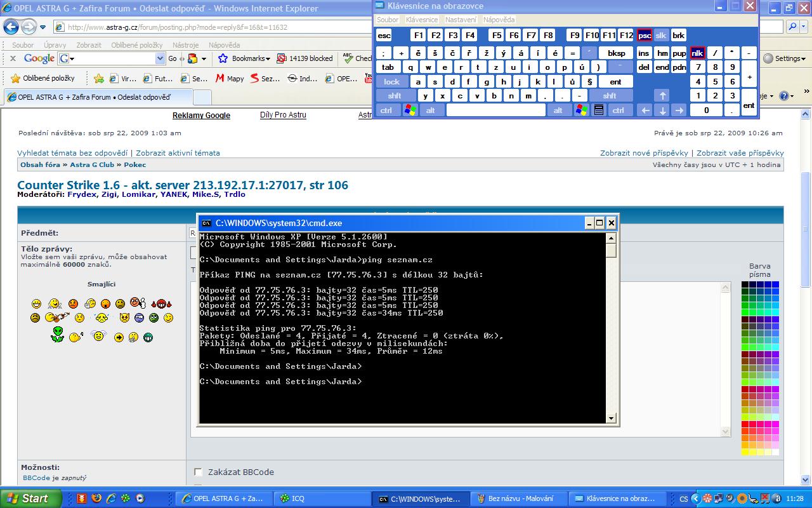Click the cmd window scroll down arrow
Screen dimensions: 812x508
pyautogui.click(x=611, y=418)
